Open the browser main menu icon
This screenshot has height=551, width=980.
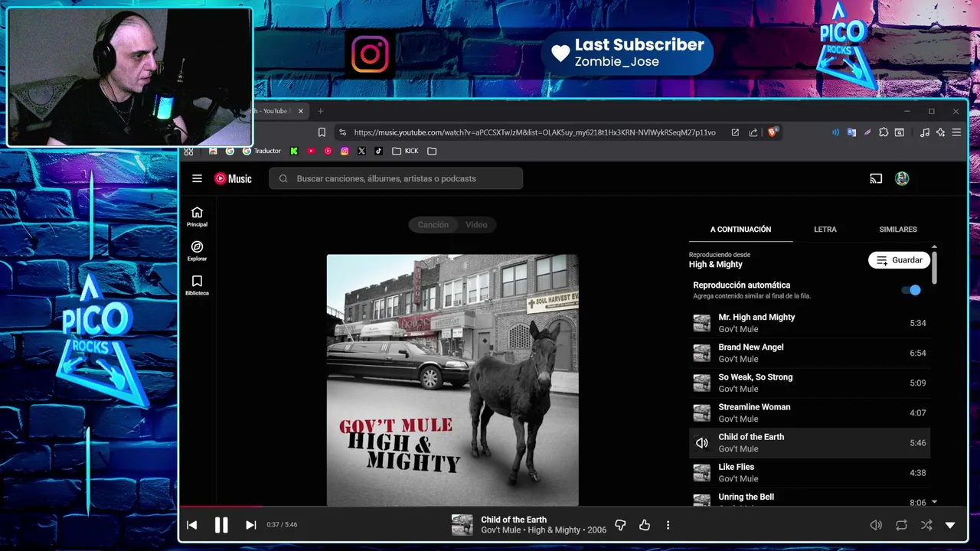[x=956, y=132]
